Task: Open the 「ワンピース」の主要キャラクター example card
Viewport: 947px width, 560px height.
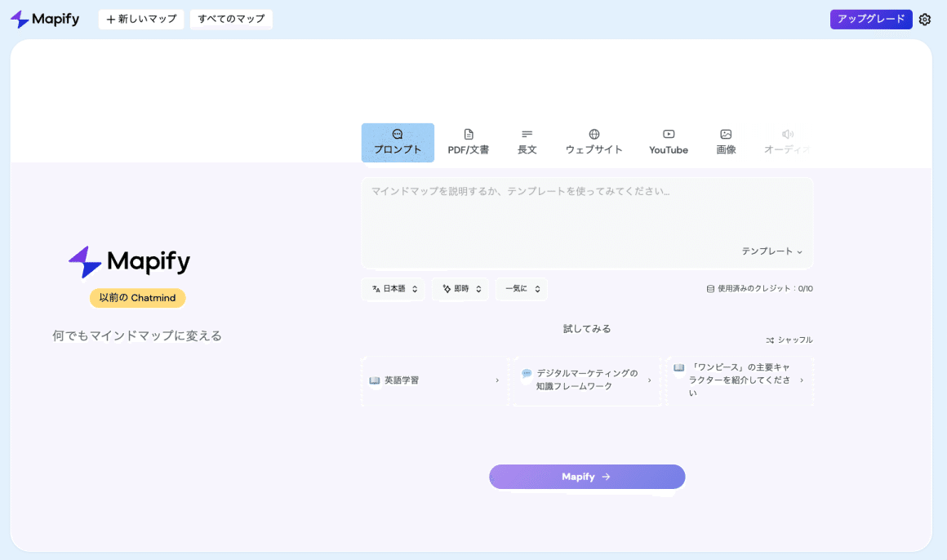Action: click(x=740, y=380)
